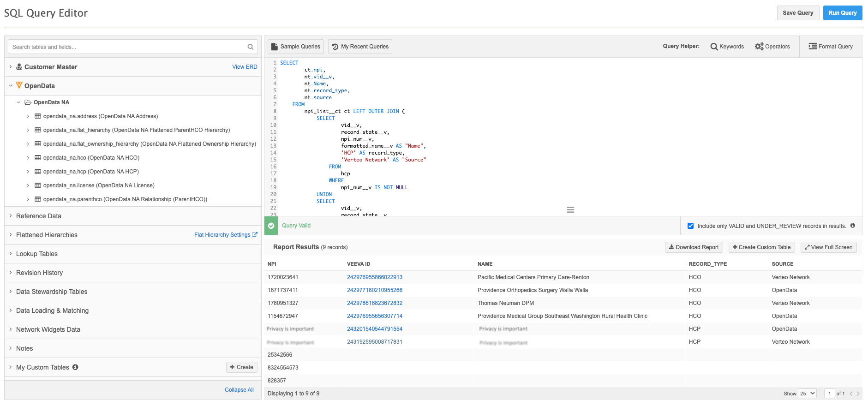Click Download Report button
Screen dimensions: 868x400
coord(694,247)
